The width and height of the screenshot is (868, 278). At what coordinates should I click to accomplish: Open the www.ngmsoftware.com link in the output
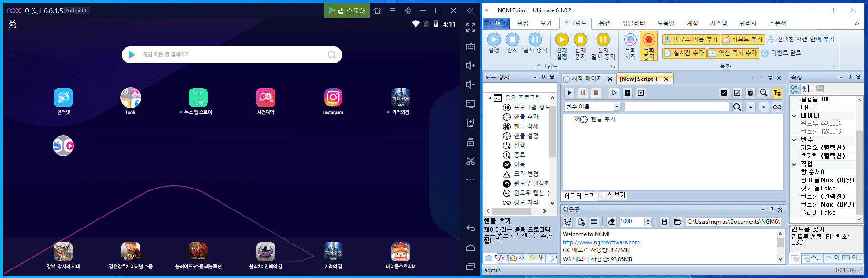[601, 242]
